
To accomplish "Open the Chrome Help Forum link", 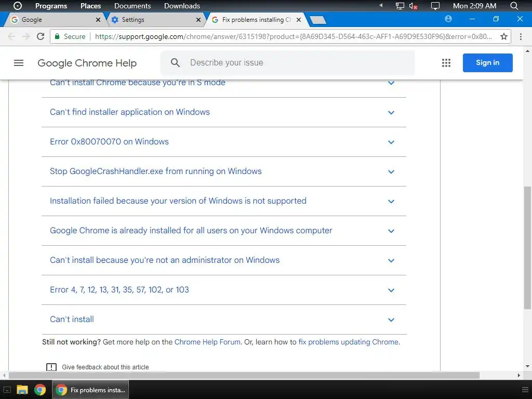I will click(x=207, y=342).
